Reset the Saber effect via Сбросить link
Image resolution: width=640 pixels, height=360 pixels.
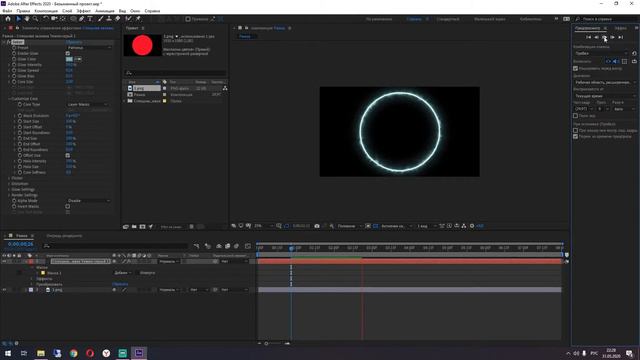tap(74, 42)
